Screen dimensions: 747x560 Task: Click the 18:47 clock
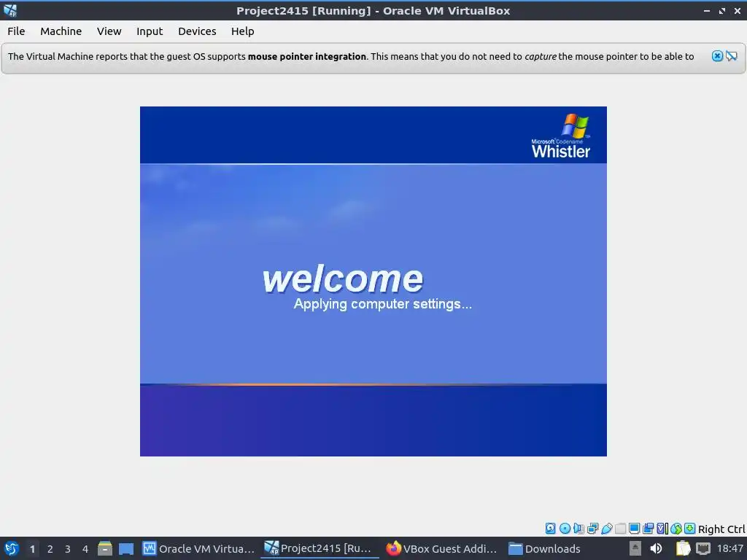(729, 548)
